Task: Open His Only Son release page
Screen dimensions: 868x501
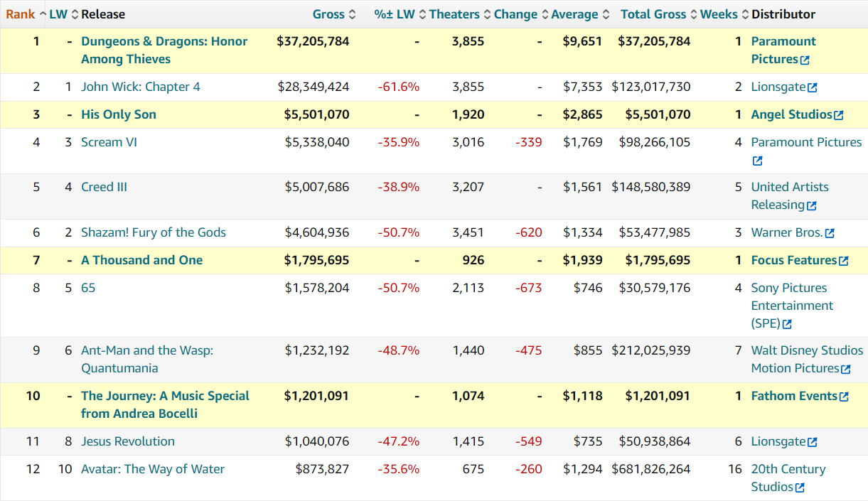Action: 119,114
